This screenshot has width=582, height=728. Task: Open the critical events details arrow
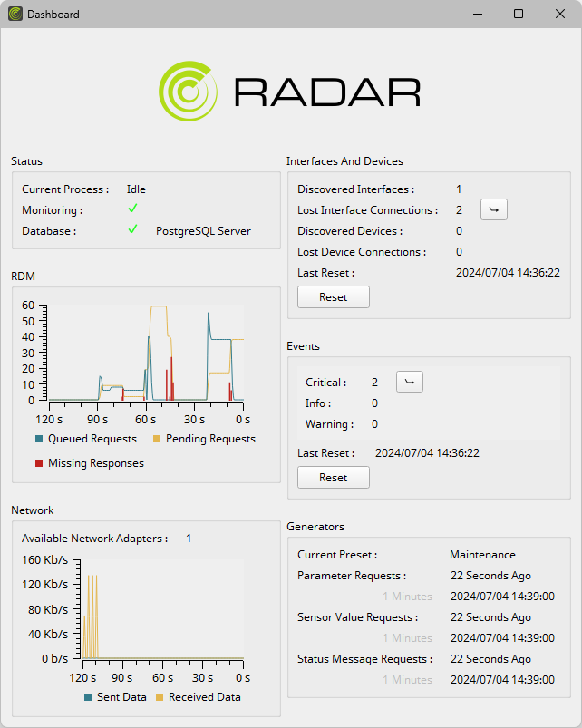coord(410,382)
